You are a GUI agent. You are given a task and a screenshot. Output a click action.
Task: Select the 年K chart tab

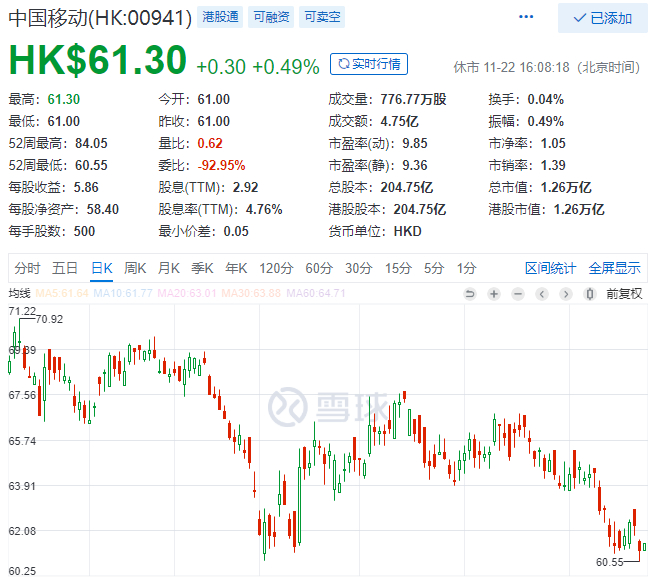tap(236, 268)
